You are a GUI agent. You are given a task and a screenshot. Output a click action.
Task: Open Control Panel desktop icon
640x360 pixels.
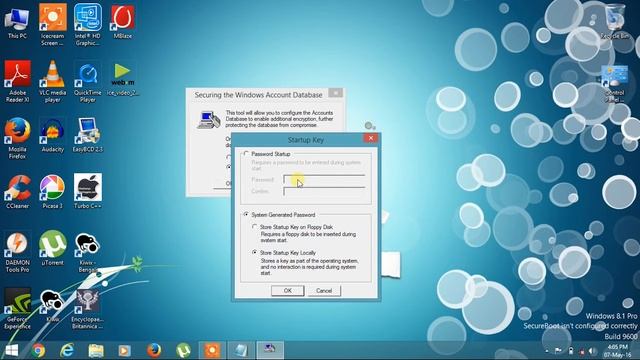click(615, 83)
